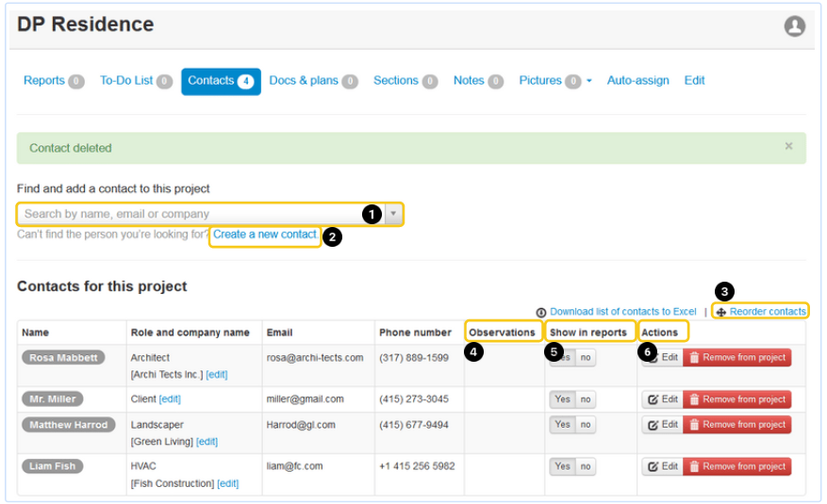Click the Observations column header
Image resolution: width=827 pixels, height=504 pixels.
502,333
